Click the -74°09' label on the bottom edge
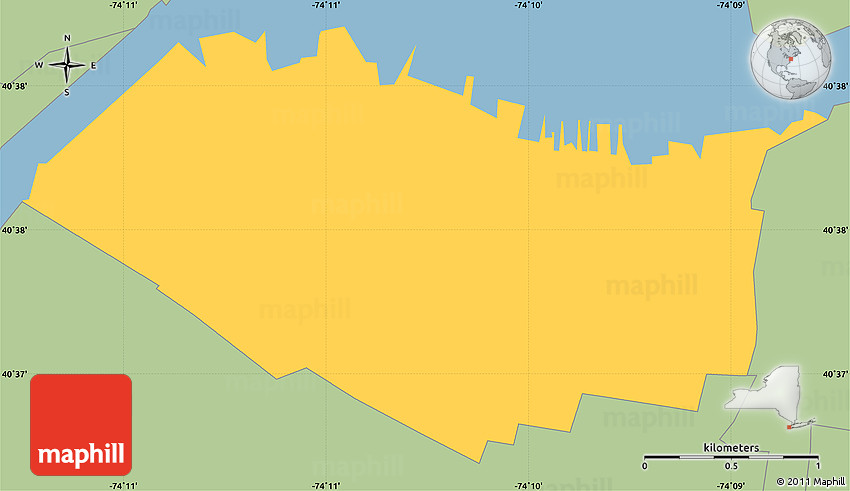Image resolution: width=850 pixels, height=491 pixels. pyautogui.click(x=732, y=485)
